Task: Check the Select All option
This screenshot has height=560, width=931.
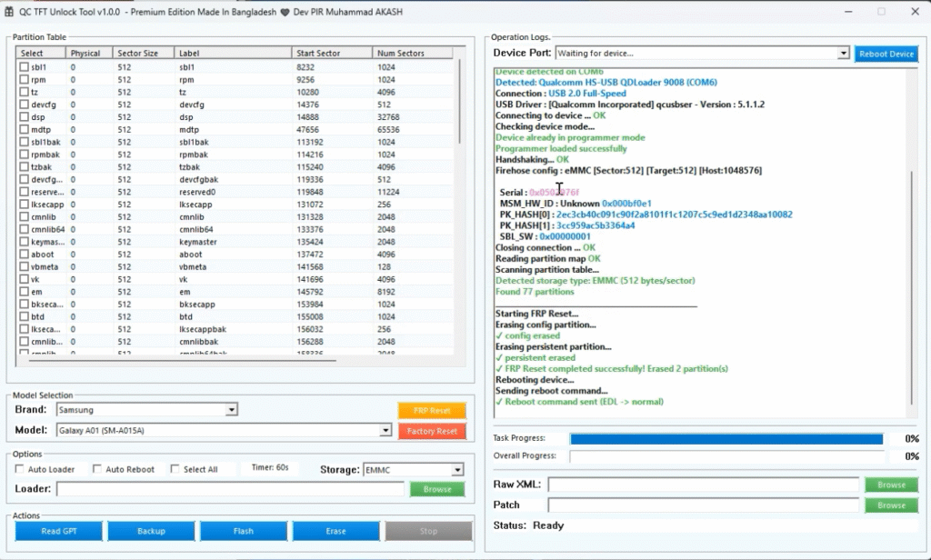Action: pos(174,469)
